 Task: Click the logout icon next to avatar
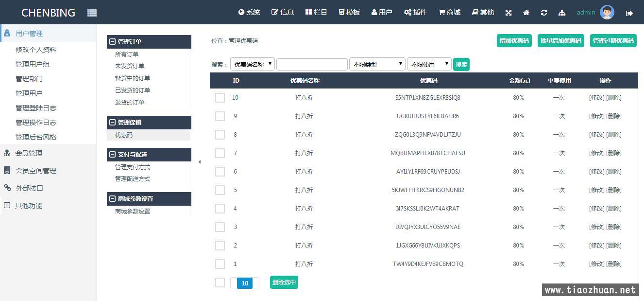629,13
